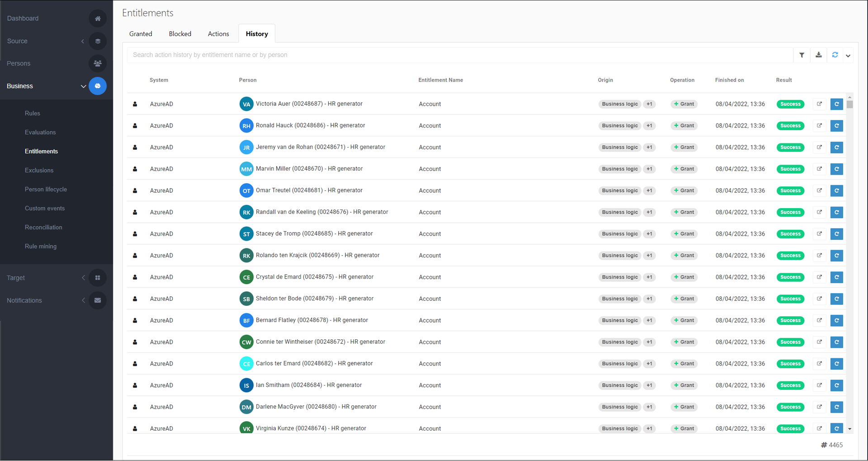
Task: Open dropdown arrow next to refresh button
Action: 848,56
